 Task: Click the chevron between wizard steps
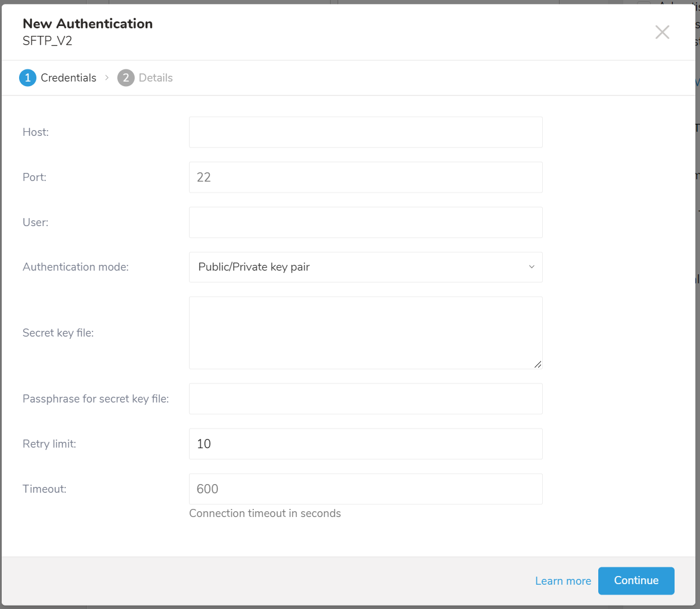[x=107, y=77]
